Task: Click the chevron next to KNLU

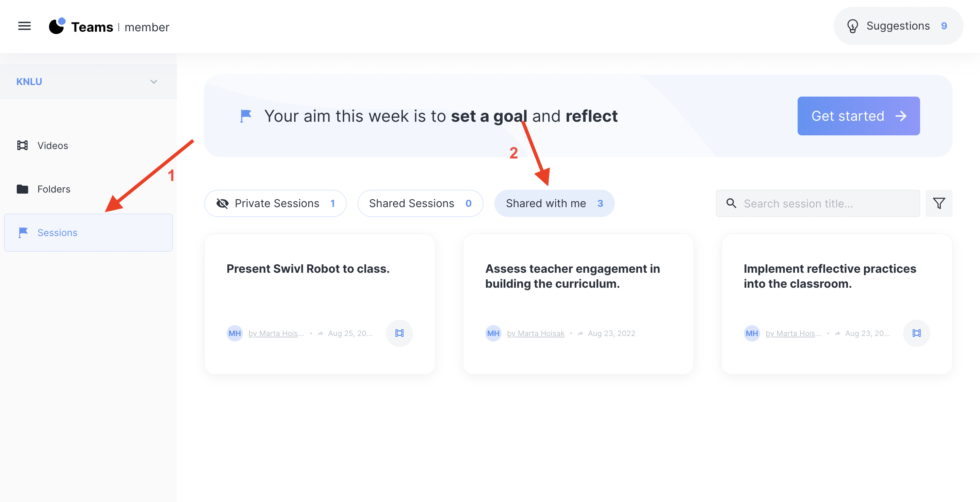Action: click(154, 82)
